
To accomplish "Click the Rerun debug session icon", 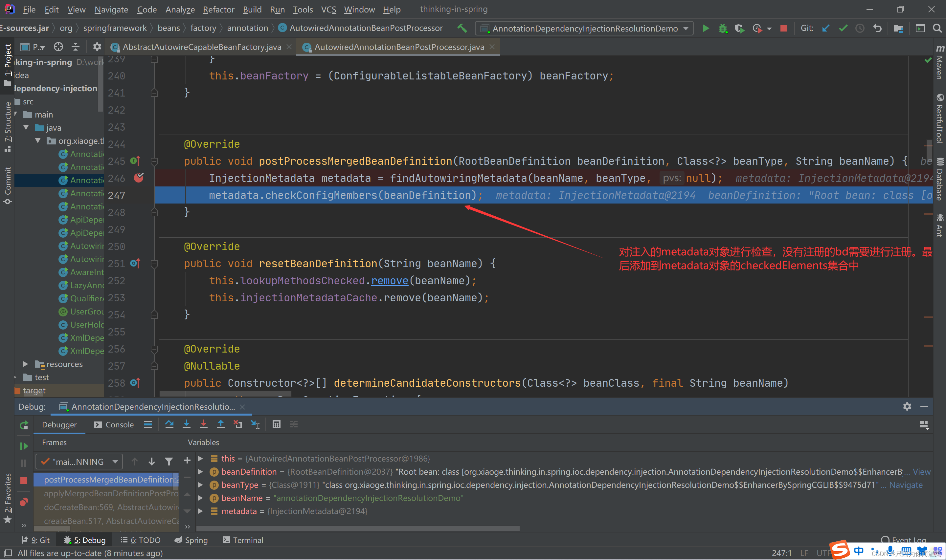I will tap(24, 425).
